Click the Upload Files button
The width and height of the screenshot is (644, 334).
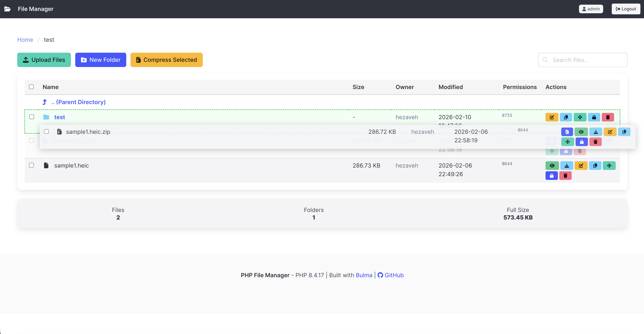44,60
